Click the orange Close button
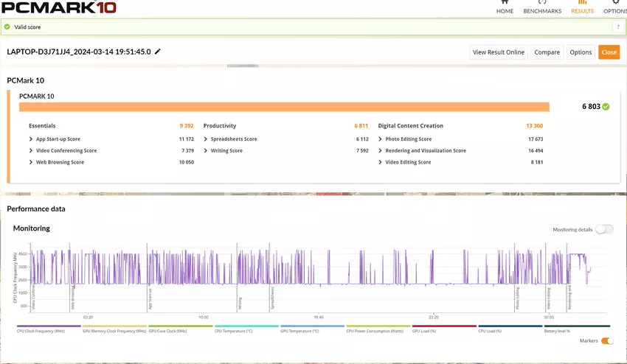The image size is (627, 364). [x=609, y=52]
